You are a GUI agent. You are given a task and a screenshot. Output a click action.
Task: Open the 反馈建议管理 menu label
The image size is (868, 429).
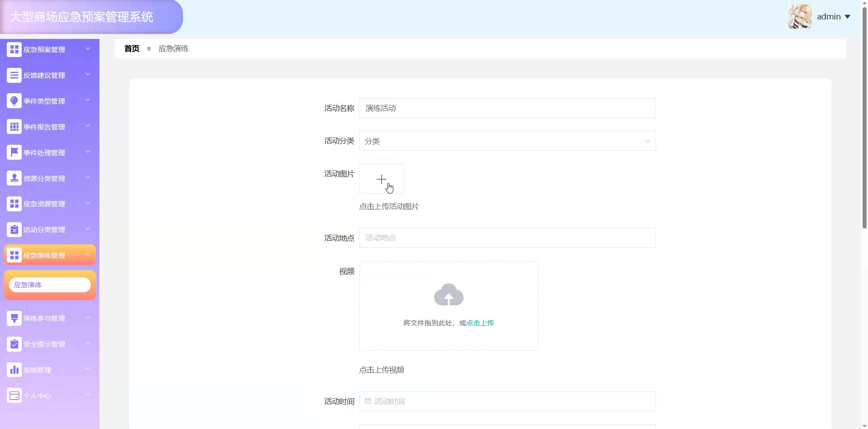click(44, 76)
